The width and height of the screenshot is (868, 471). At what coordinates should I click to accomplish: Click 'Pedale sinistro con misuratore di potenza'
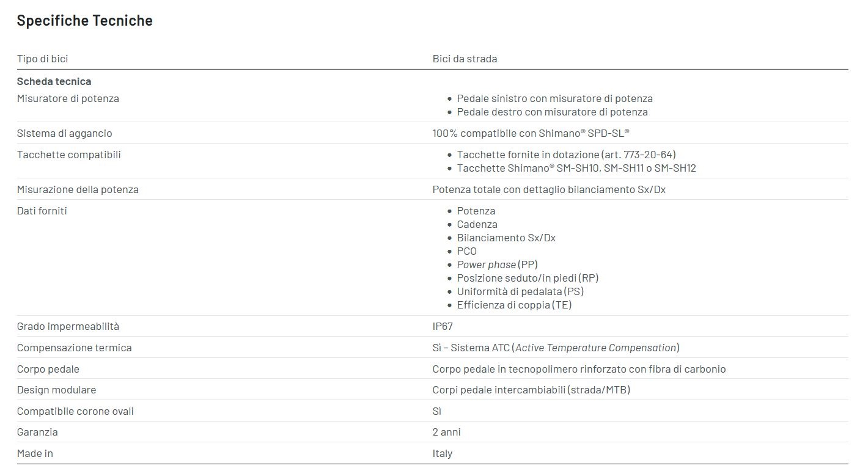554,98
